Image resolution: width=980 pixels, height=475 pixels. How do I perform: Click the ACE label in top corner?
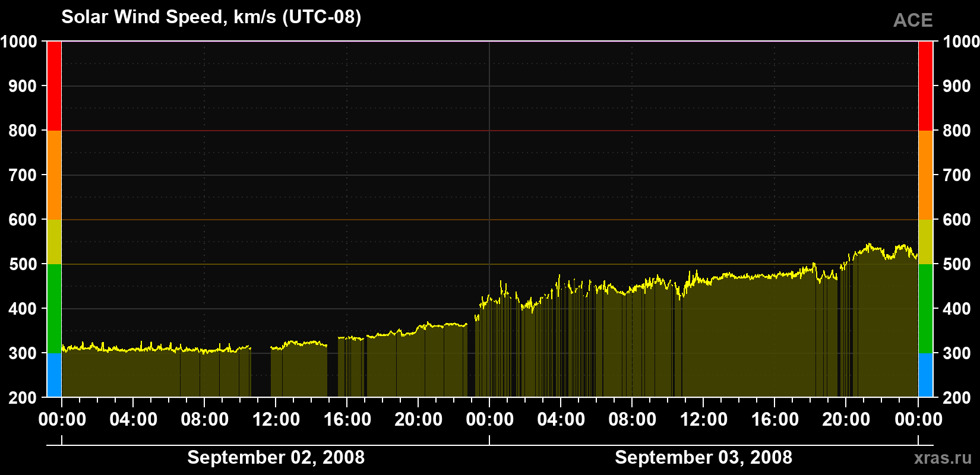coord(913,20)
